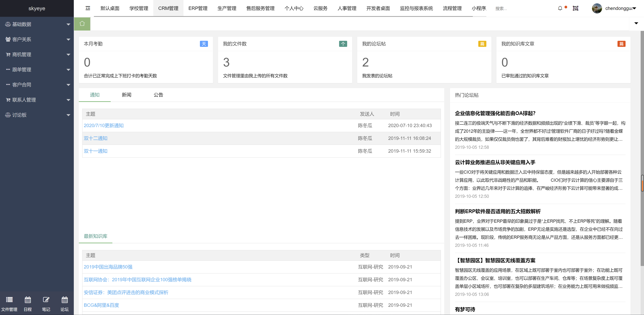
Task: Click the 基础数据 scale icon
Action: pos(8,24)
